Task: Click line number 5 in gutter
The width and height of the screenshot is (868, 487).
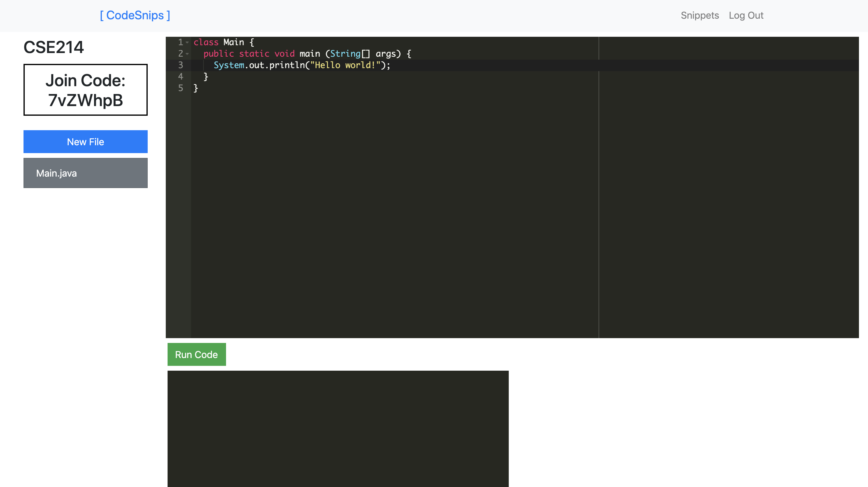Action: [x=181, y=88]
